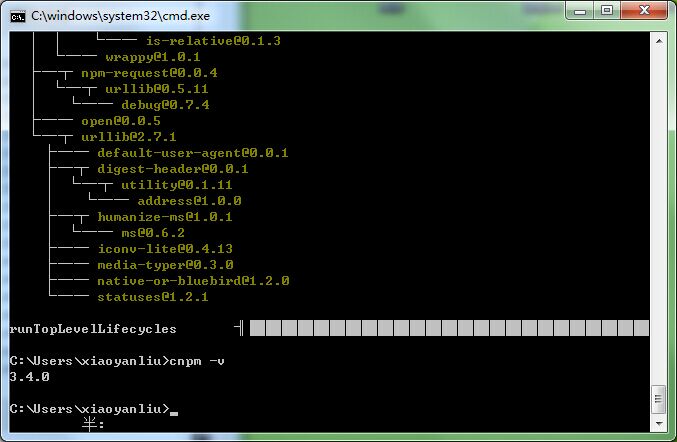Viewport: 677px width, 442px height.
Task: Click the window title C:\windows\system32\cmd.exe
Action: (120, 16)
